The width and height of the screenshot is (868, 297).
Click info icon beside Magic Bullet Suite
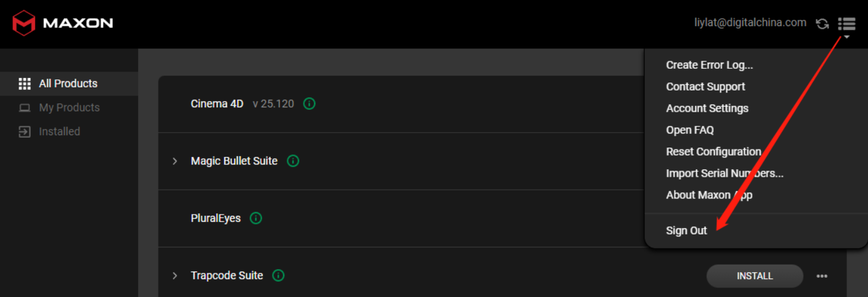[293, 161]
